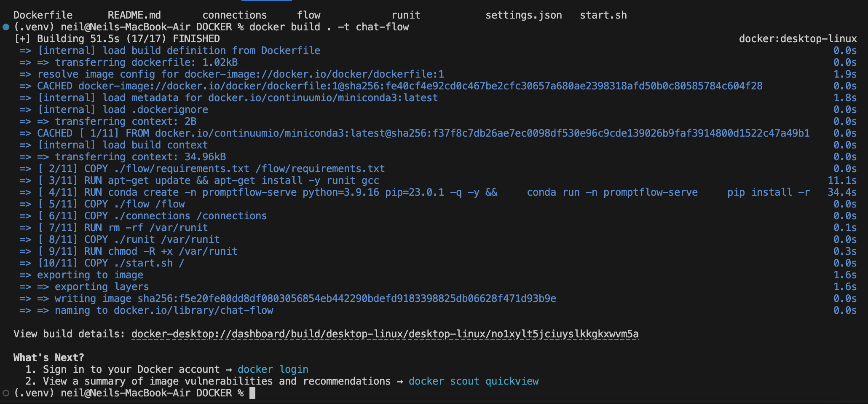Image resolution: width=868 pixels, height=404 pixels.
Task: Click the terminal cursor at the prompt
Action: tap(252, 393)
